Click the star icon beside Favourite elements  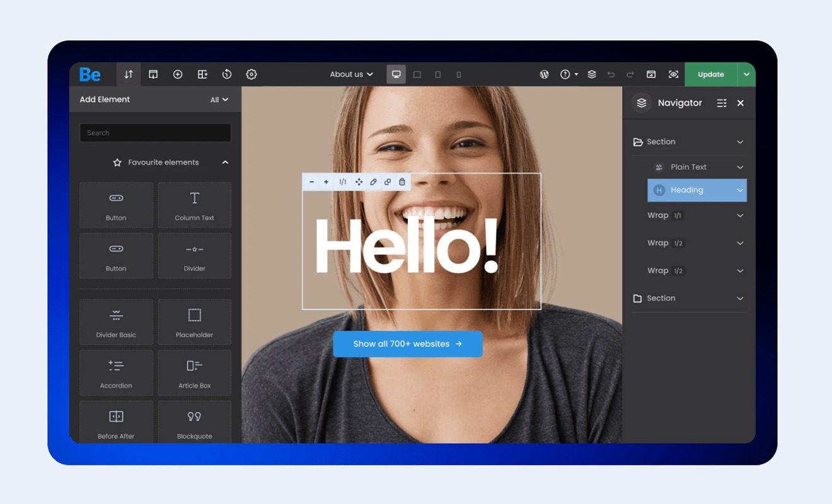117,163
